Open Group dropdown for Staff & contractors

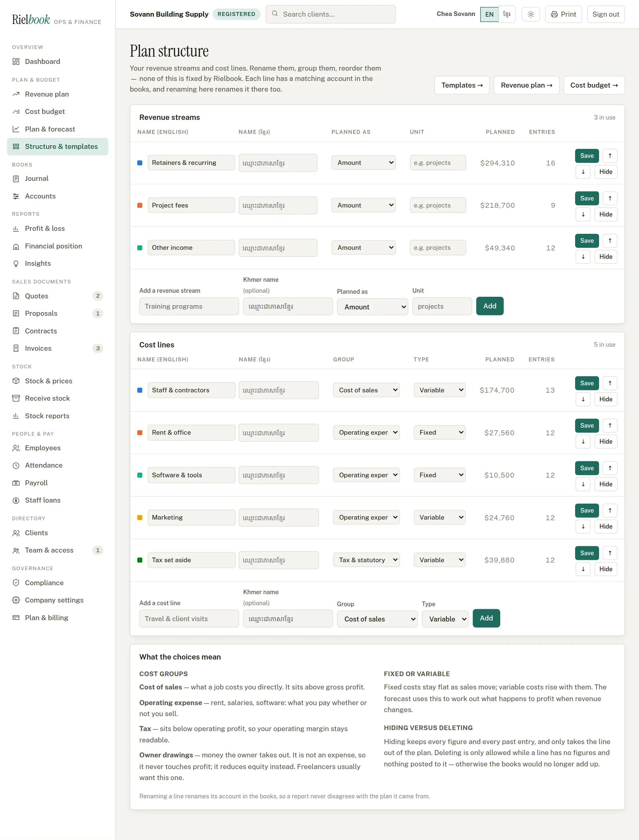click(366, 390)
